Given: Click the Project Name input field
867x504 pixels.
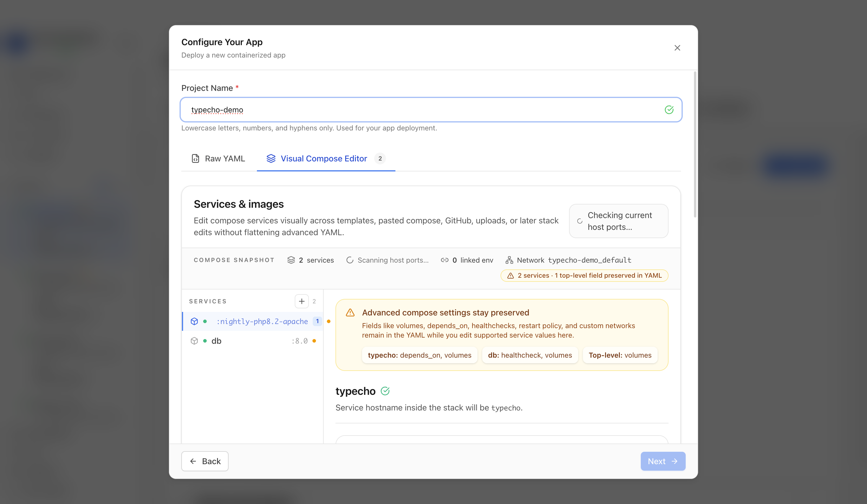Looking at the screenshot, I should tap(431, 110).
